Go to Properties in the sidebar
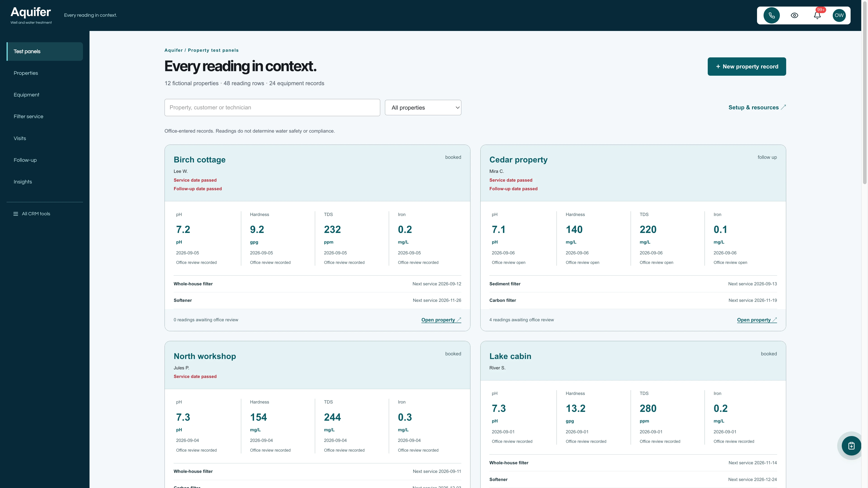Image resolution: width=868 pixels, height=488 pixels. tap(45, 73)
